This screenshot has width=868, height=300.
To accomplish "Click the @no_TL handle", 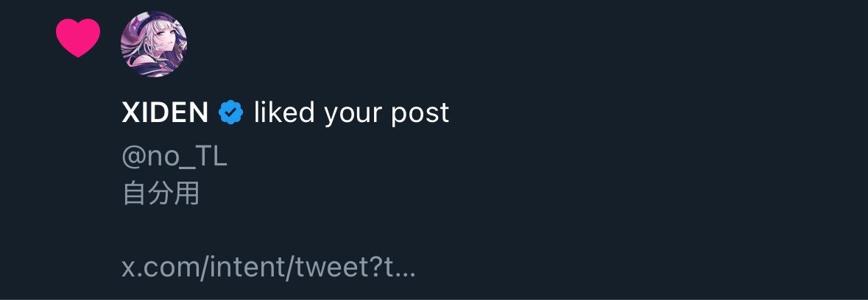I will [174, 157].
